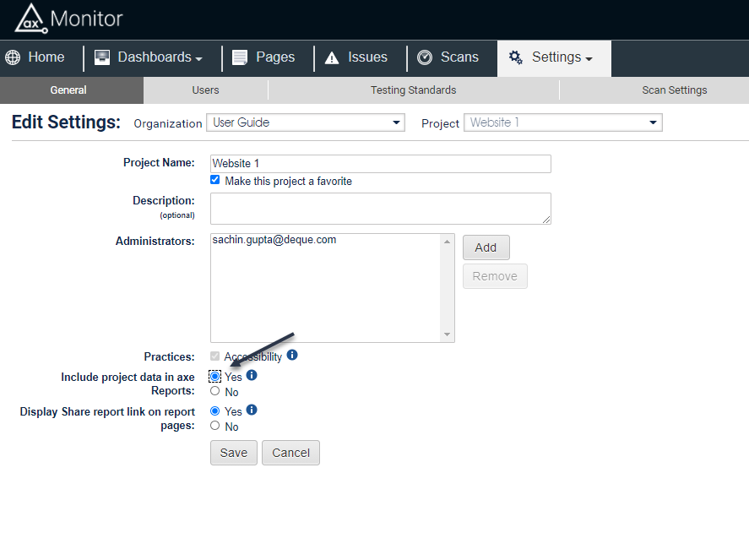
Task: Click the axe Monitor logo icon
Action: click(29, 19)
